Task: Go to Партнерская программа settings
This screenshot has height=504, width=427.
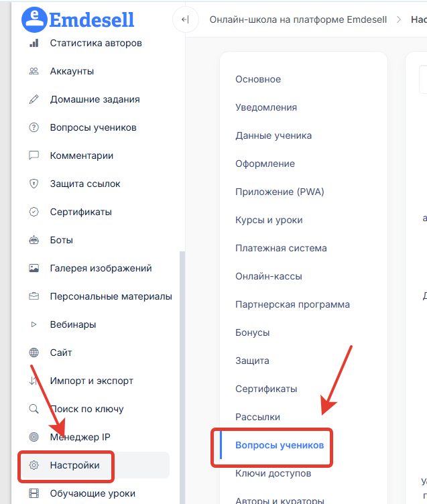Action: pyautogui.click(x=292, y=304)
